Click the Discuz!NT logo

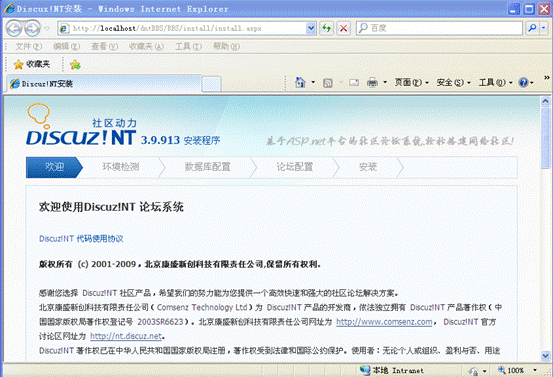81,124
